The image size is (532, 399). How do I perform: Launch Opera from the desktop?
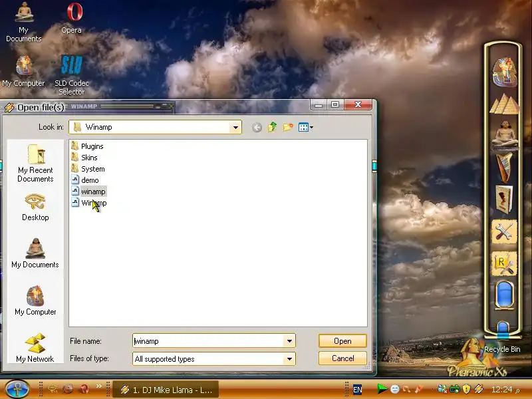72,19
